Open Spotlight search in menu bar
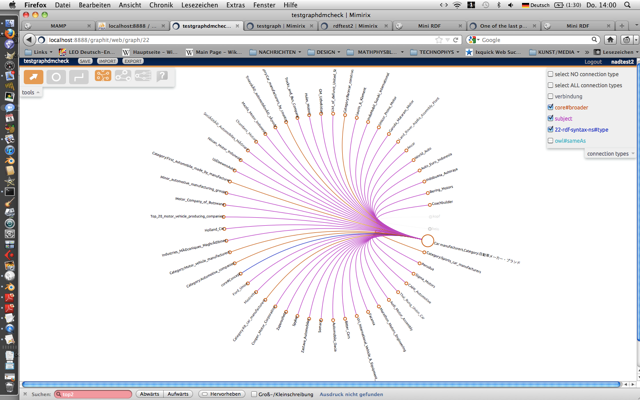This screenshot has height=400, width=640. (x=627, y=5)
